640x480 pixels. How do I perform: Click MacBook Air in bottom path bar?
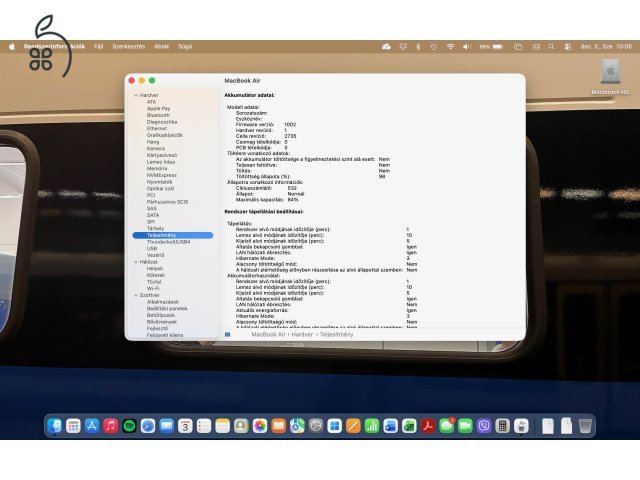point(268,334)
